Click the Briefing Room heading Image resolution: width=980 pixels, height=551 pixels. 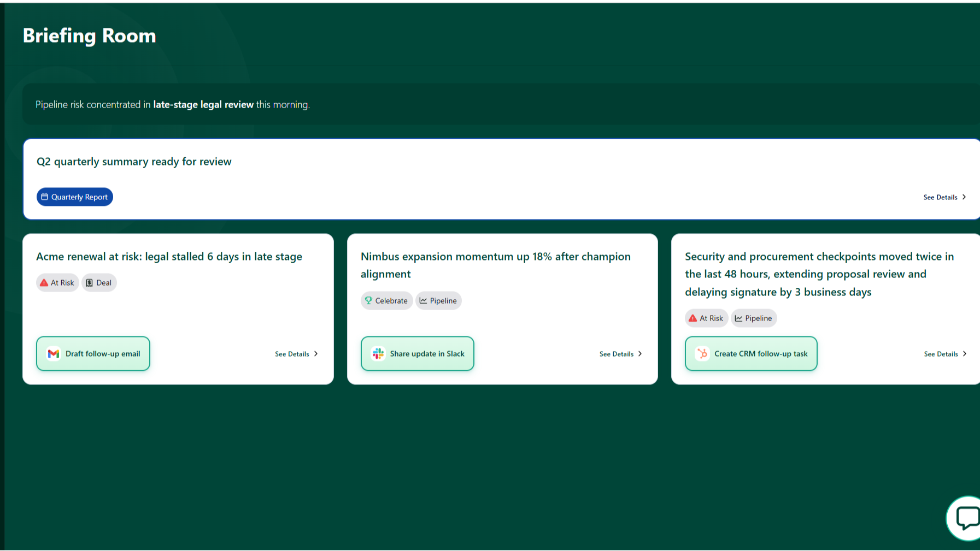coord(90,35)
